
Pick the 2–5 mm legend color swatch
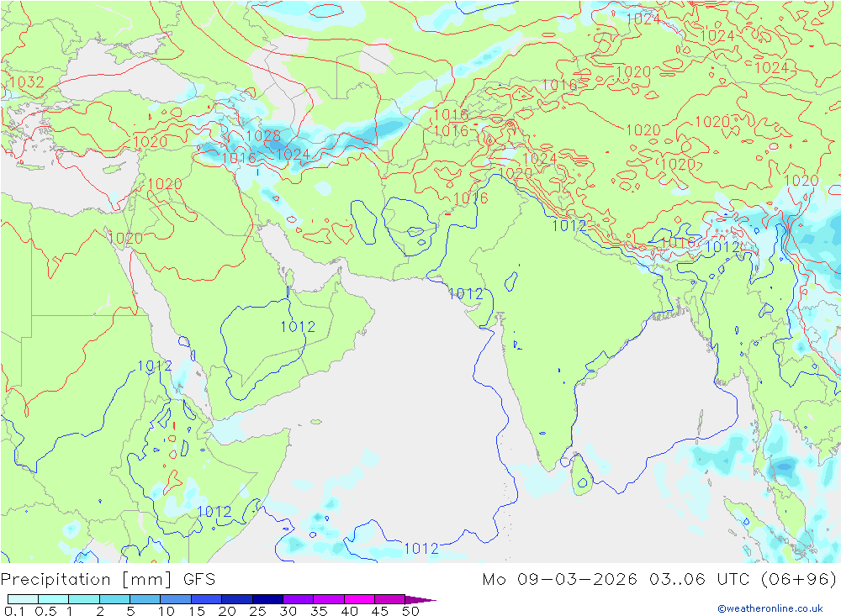point(114,599)
